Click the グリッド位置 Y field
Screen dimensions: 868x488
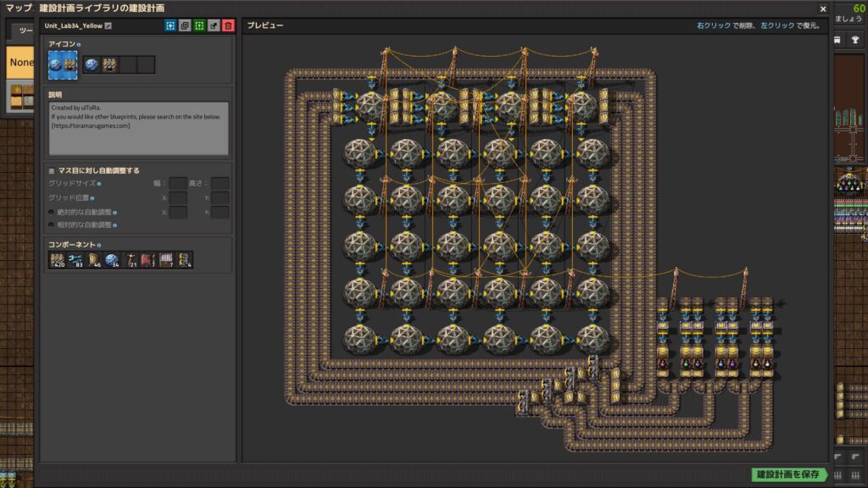[x=220, y=197]
